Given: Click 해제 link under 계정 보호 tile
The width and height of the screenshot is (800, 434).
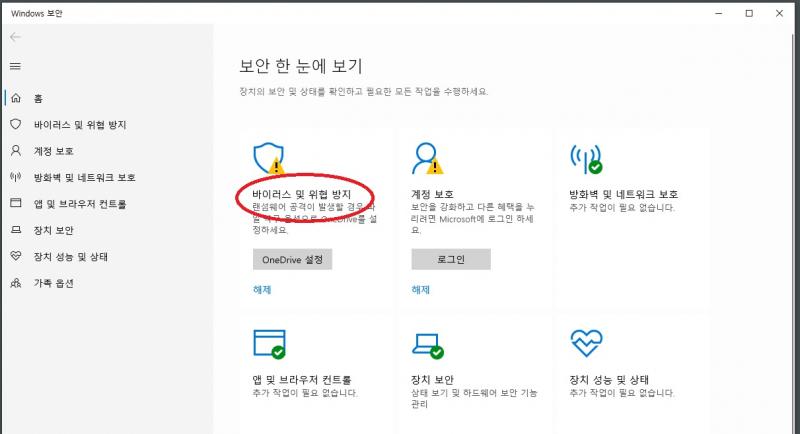Looking at the screenshot, I should tap(420, 290).
